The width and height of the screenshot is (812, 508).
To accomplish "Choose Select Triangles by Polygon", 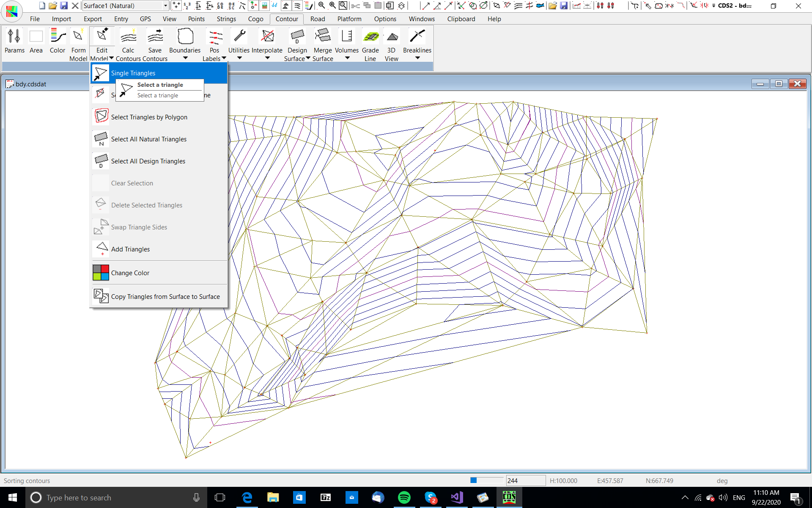I will click(149, 117).
